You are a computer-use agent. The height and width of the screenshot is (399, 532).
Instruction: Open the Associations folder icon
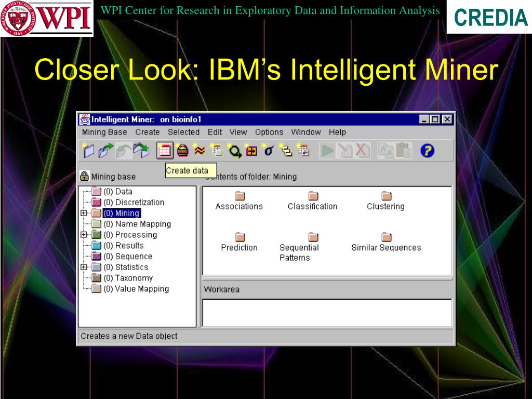[x=240, y=196]
